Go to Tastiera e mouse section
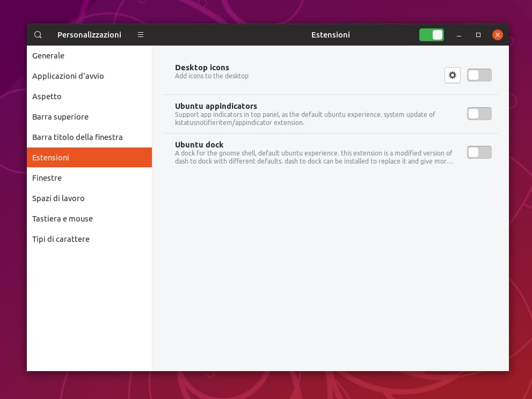 (89, 218)
